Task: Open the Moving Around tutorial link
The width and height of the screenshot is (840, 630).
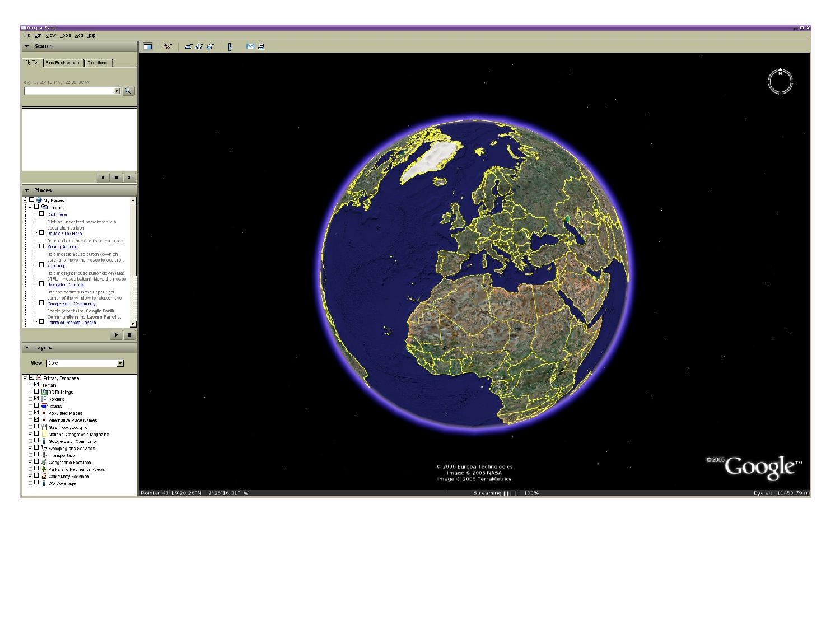Action: click(x=62, y=247)
